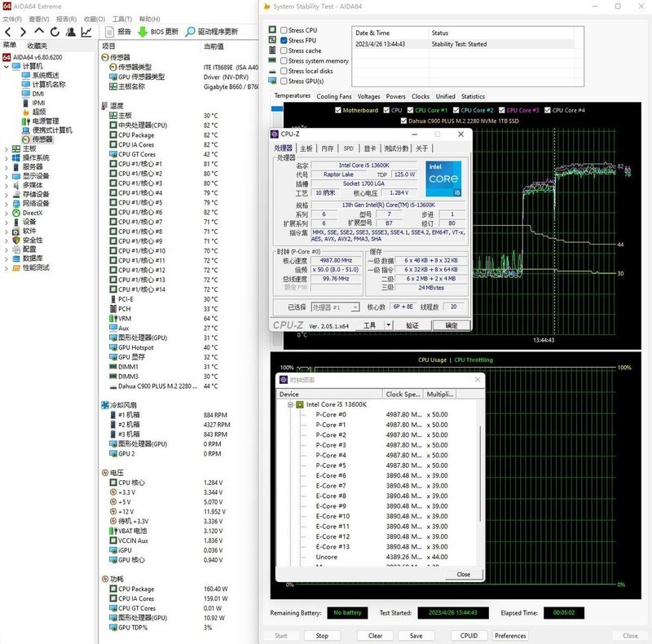The width and height of the screenshot is (652, 644).
Task: Enable the Stress CPU checkbox
Action: click(x=283, y=30)
